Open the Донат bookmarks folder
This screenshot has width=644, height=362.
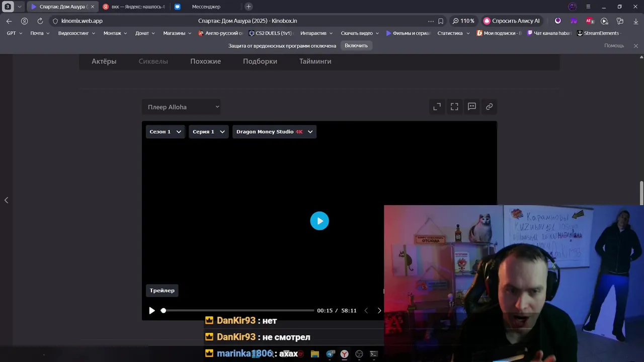point(145,33)
